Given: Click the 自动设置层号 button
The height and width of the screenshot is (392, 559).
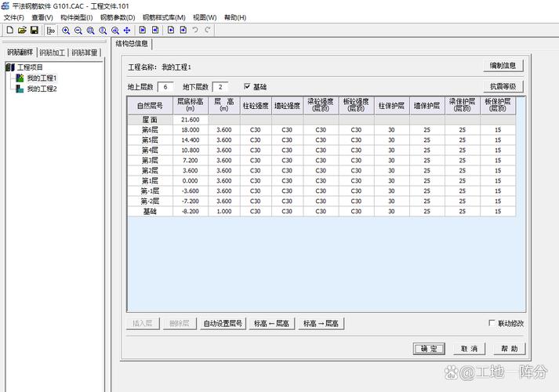Looking at the screenshot, I should (223, 323).
